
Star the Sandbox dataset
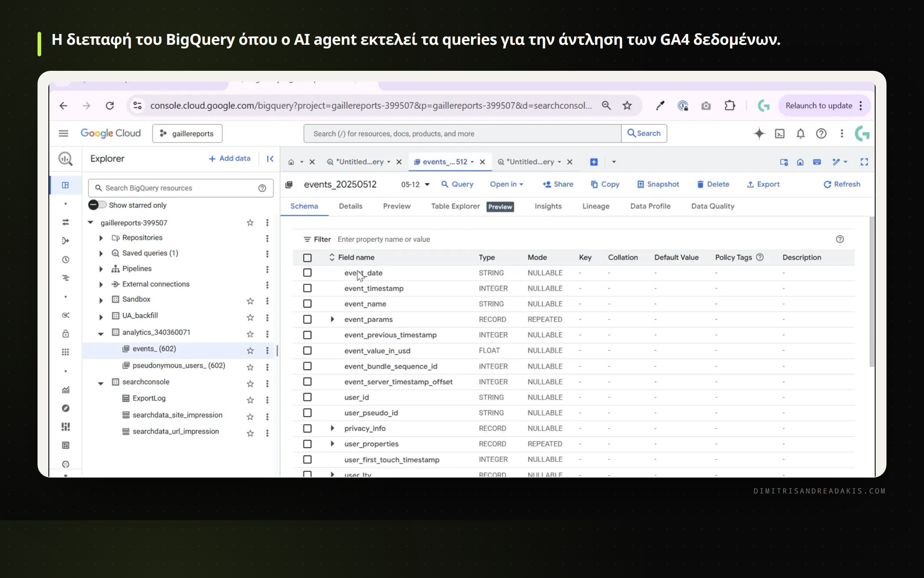[x=250, y=301]
